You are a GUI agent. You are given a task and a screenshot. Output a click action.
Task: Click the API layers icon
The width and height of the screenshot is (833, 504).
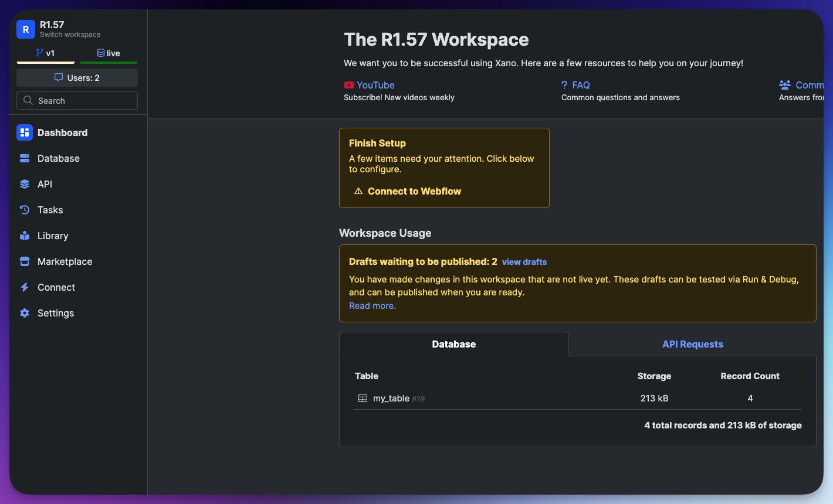[x=25, y=184]
